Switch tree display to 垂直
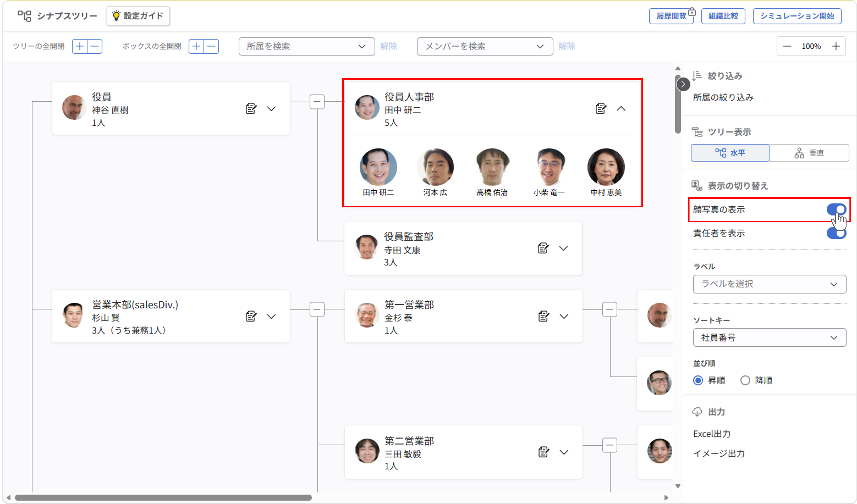Viewport: 857px width, 504px height. [x=809, y=153]
